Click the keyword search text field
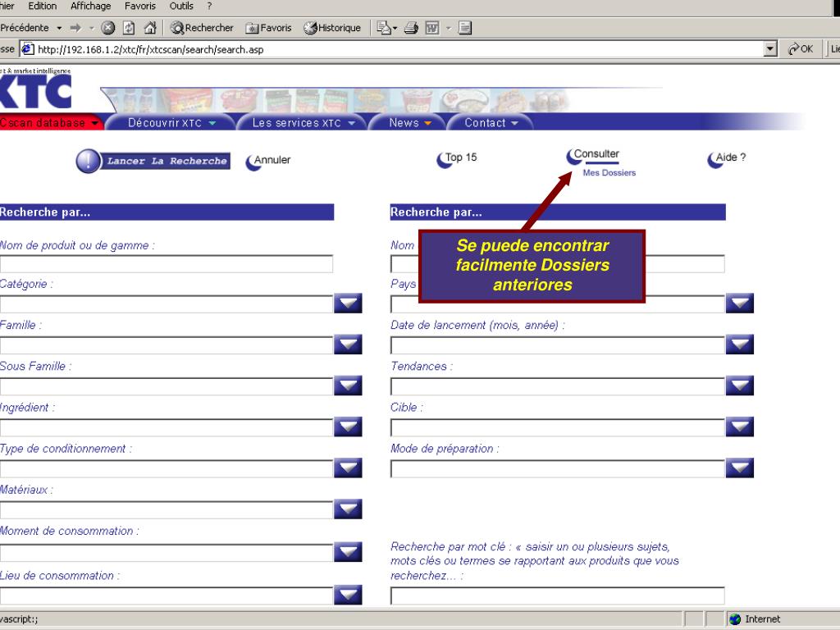The height and width of the screenshot is (630, 840). pos(558,596)
